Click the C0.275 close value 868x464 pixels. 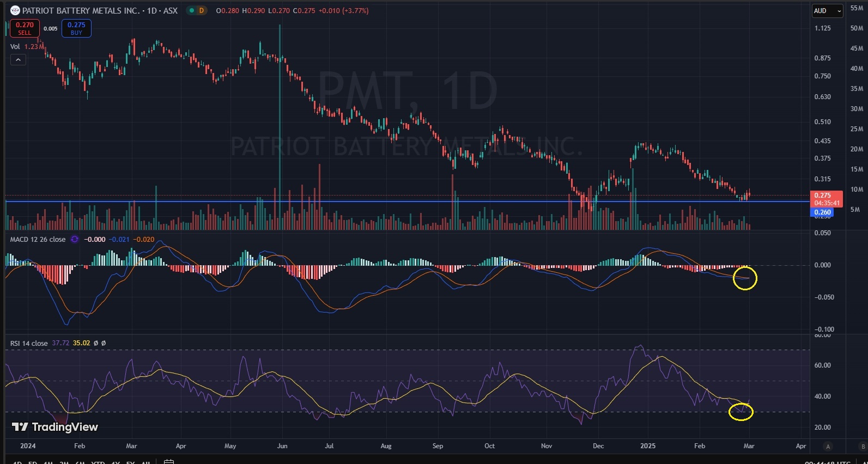tap(304, 11)
